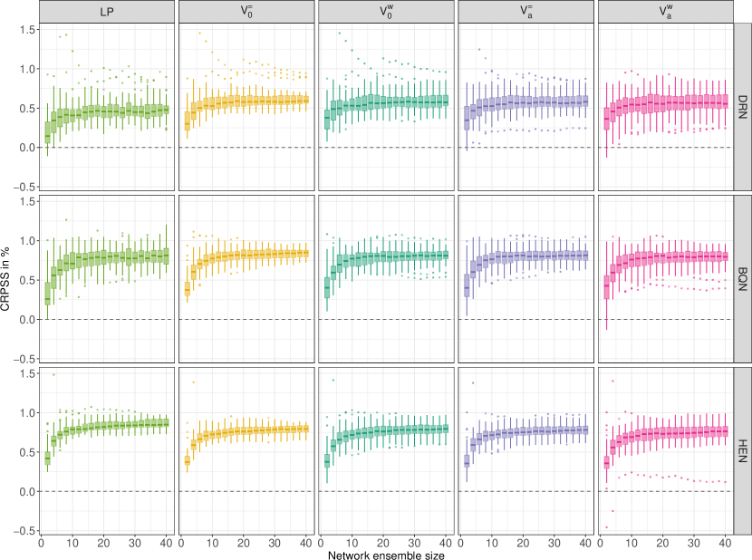Click the -0.5 y-axis tick in the HEN row
The height and width of the screenshot is (560, 752).
point(24,531)
